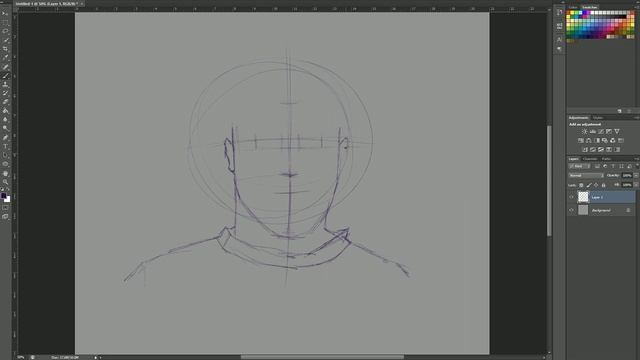
Task: Select the Eraser tool
Action: pyautogui.click(x=5, y=102)
